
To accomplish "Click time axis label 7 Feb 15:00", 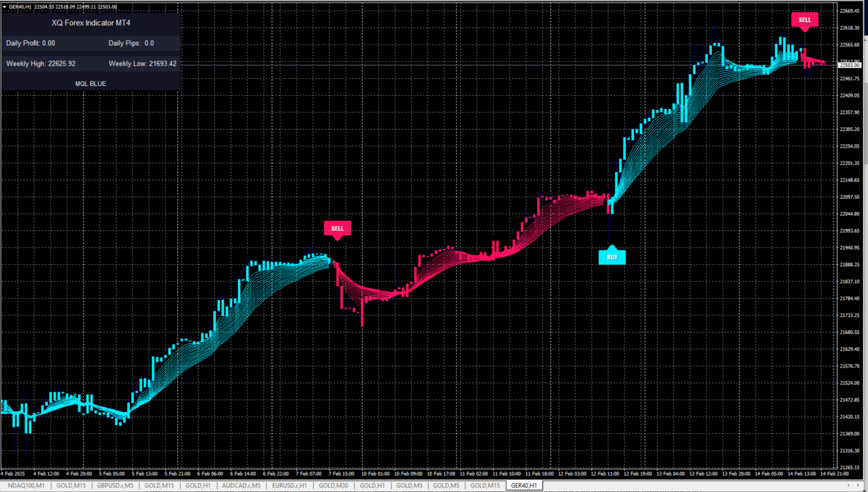I will point(341,474).
